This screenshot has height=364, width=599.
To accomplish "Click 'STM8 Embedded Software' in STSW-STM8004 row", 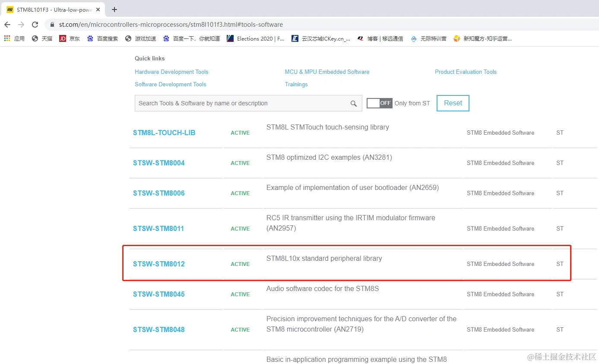I will coord(501,163).
